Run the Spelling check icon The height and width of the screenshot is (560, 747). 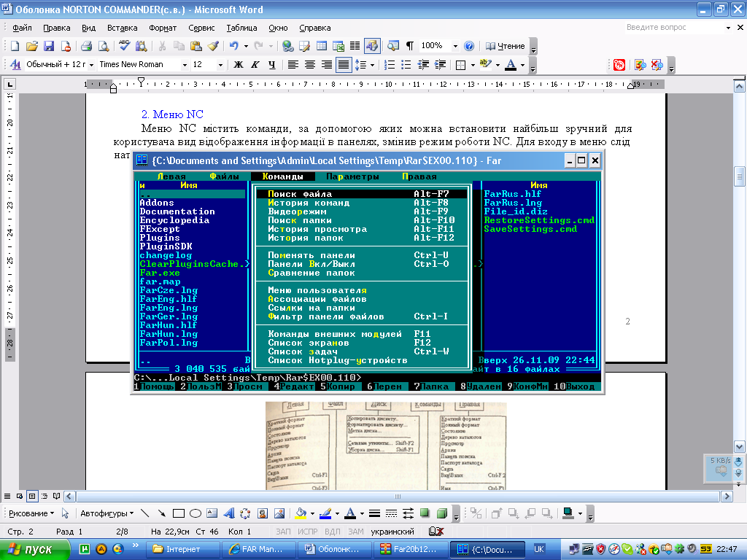click(124, 46)
